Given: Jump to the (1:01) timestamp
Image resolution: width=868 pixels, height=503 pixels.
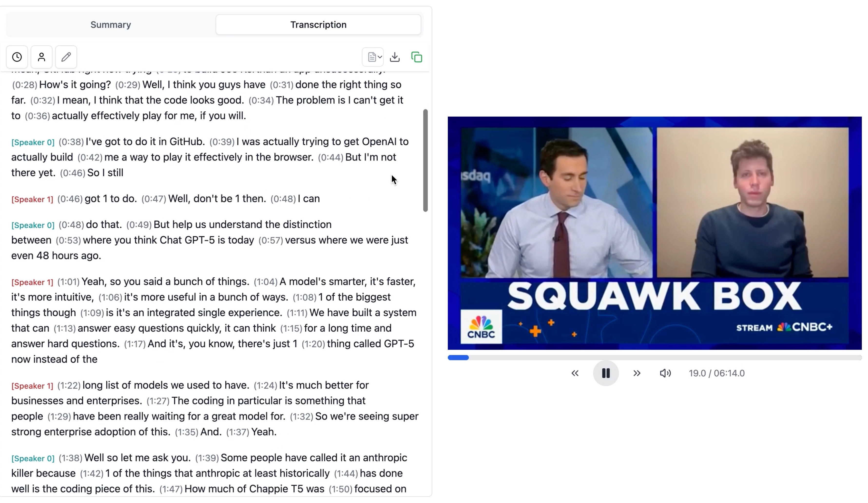Looking at the screenshot, I should [68, 282].
